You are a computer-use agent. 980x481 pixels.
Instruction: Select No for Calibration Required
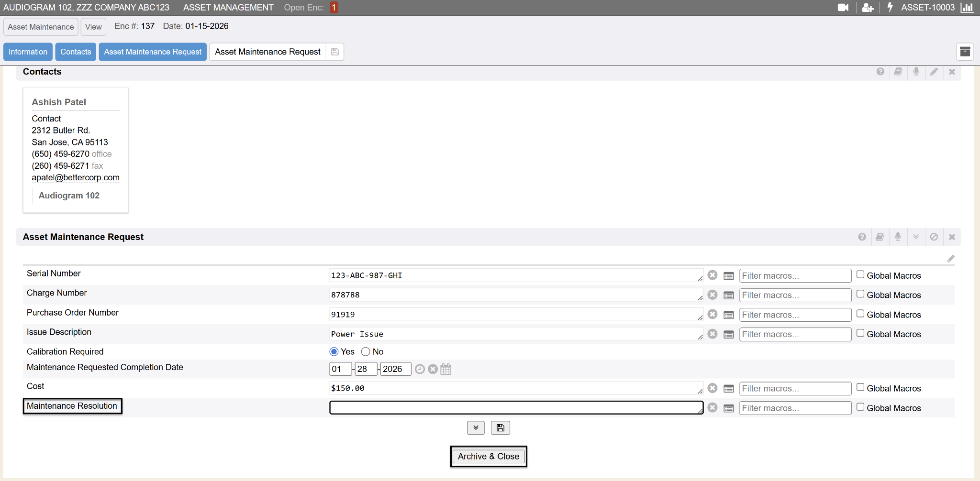click(366, 352)
